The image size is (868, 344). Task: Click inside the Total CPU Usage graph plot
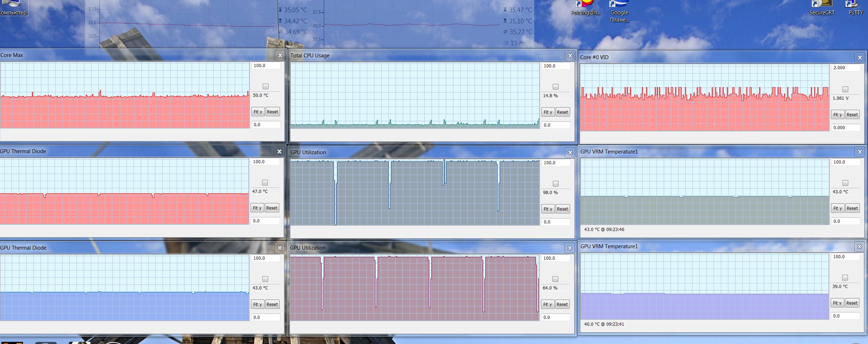tap(415, 95)
